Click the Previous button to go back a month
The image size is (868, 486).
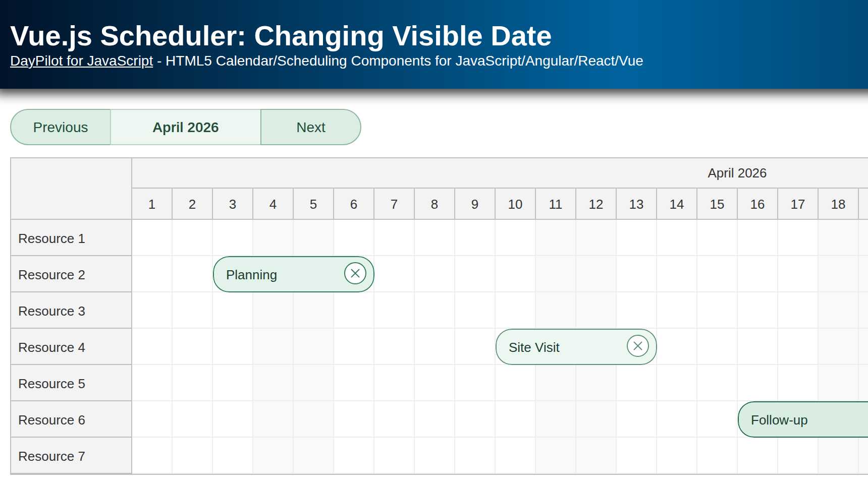[x=60, y=127]
